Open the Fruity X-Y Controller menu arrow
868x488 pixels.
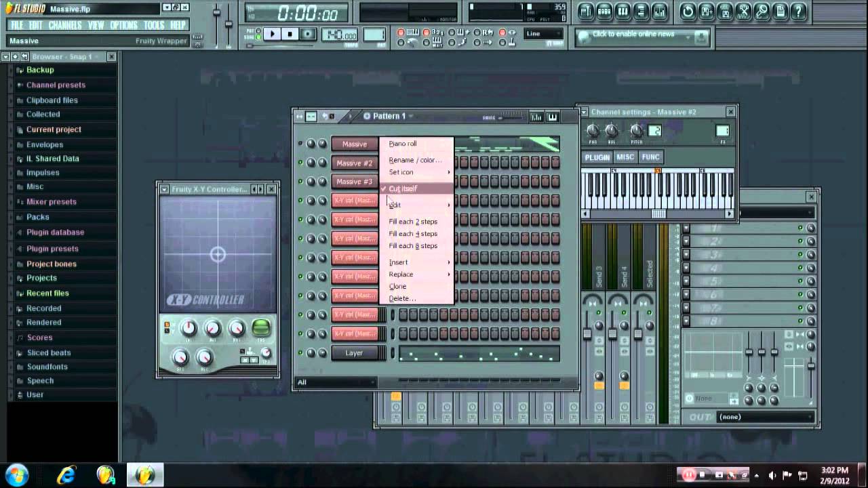(164, 189)
